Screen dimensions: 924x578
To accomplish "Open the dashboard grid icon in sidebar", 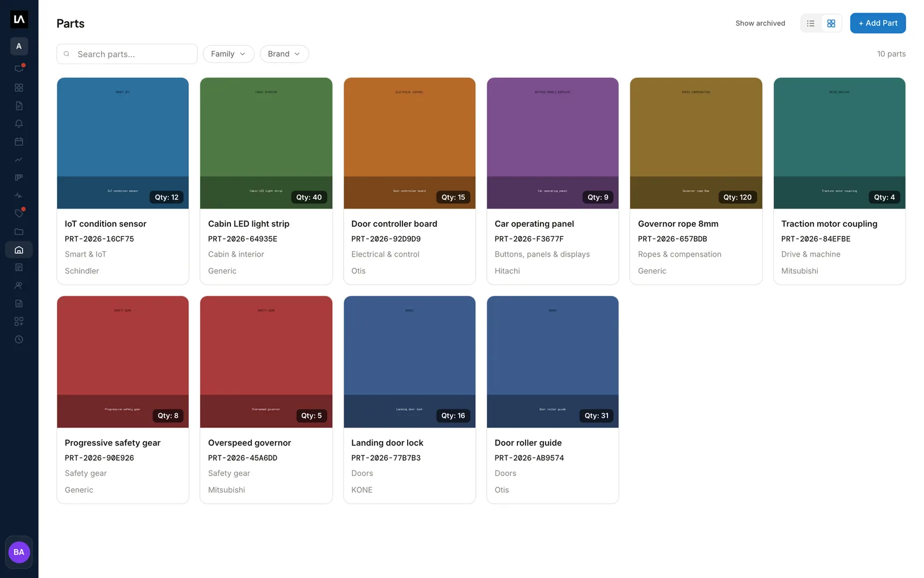I will [x=19, y=88].
